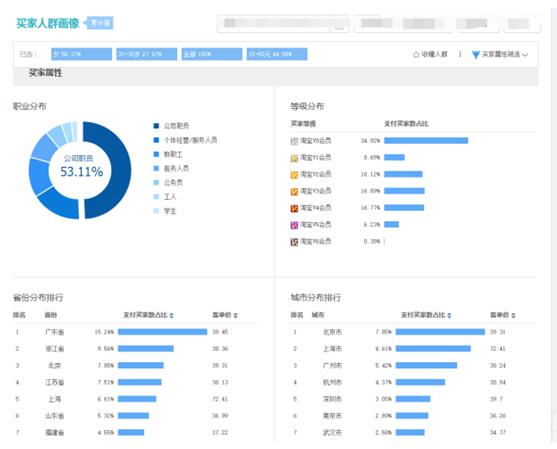Click the star icon next to 收藏人群
Viewport: 557px width, 449px height.
pyautogui.click(x=416, y=54)
